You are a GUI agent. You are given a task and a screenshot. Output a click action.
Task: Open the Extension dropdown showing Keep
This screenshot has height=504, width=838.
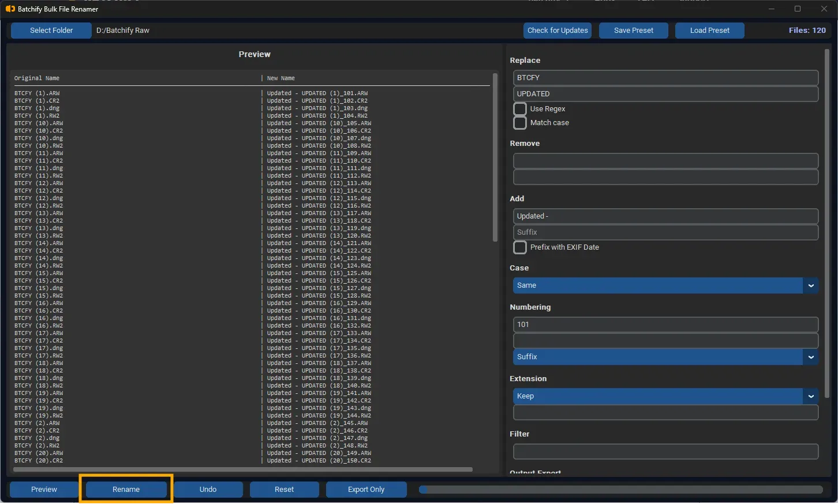point(665,396)
